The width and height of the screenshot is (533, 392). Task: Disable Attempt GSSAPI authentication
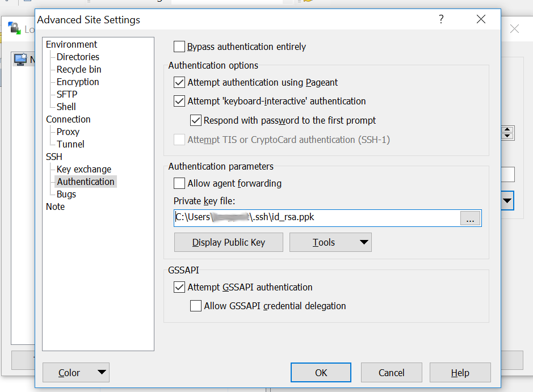click(x=179, y=287)
